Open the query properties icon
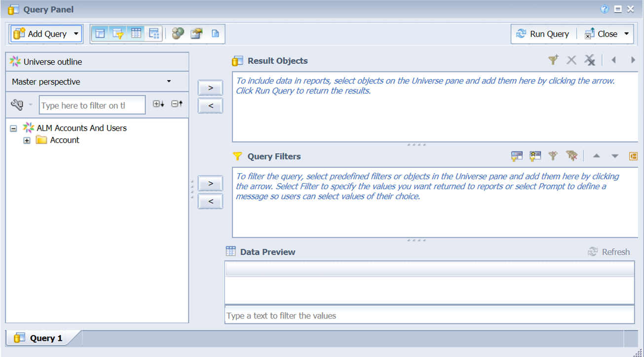Image resolution: width=644 pixels, height=357 pixels. click(196, 34)
